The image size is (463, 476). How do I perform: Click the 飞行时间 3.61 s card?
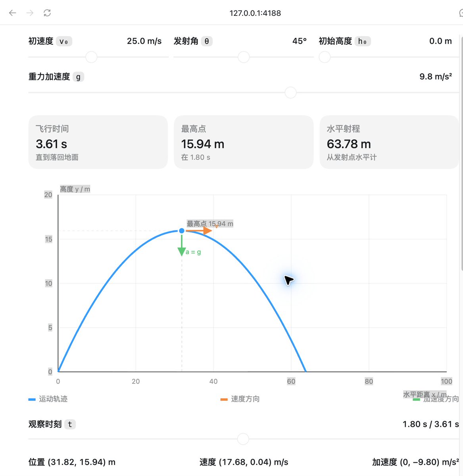click(98, 142)
